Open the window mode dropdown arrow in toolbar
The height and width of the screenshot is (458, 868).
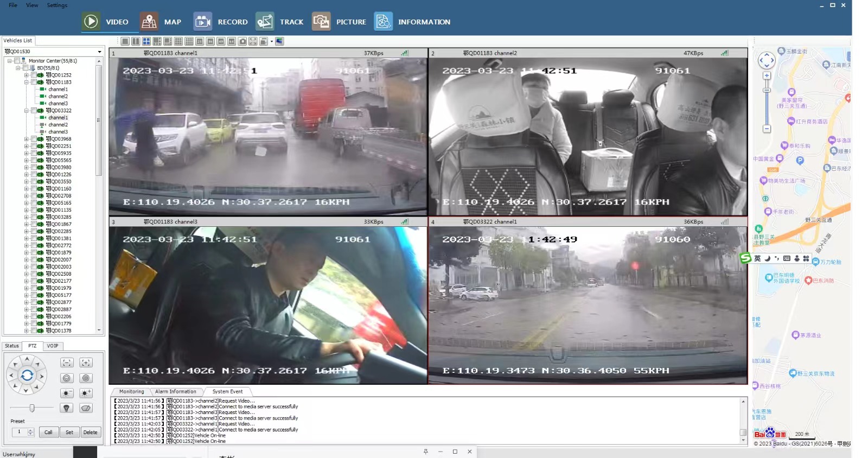(272, 41)
